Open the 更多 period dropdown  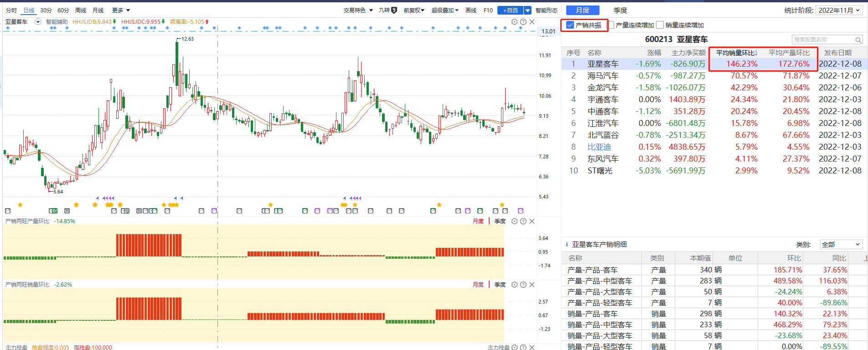pos(121,10)
